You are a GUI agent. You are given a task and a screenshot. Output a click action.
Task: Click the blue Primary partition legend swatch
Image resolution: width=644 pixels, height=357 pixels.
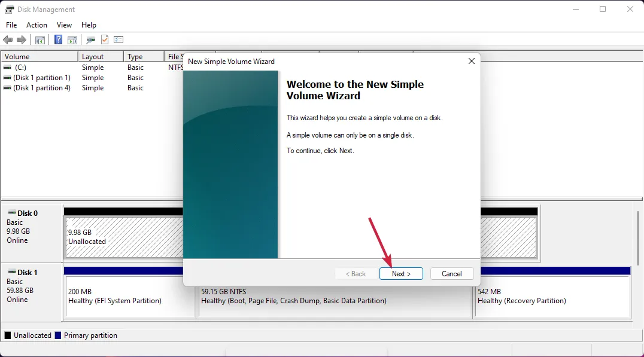[58, 335]
